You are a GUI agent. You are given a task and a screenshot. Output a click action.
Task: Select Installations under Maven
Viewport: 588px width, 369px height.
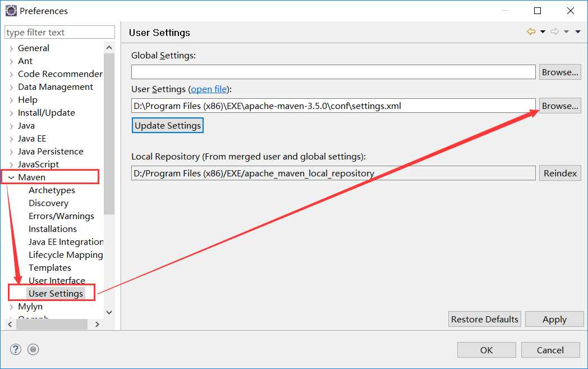click(53, 229)
